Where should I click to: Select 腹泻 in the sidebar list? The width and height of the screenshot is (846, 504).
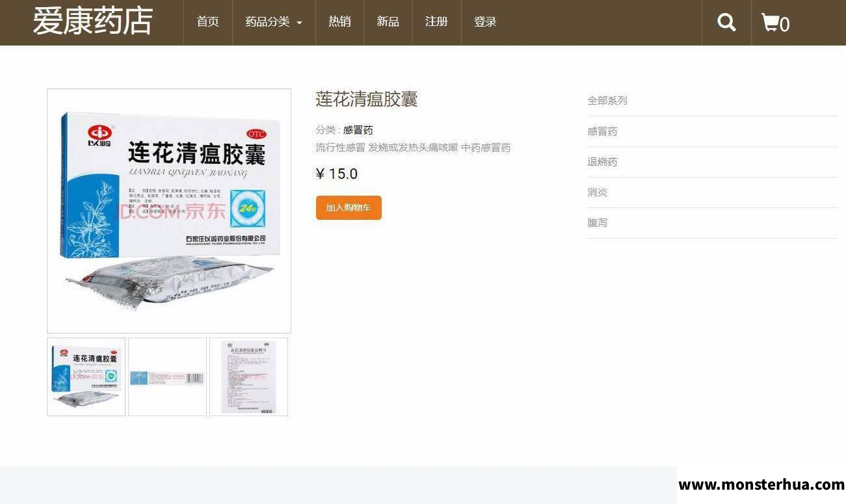coord(598,223)
